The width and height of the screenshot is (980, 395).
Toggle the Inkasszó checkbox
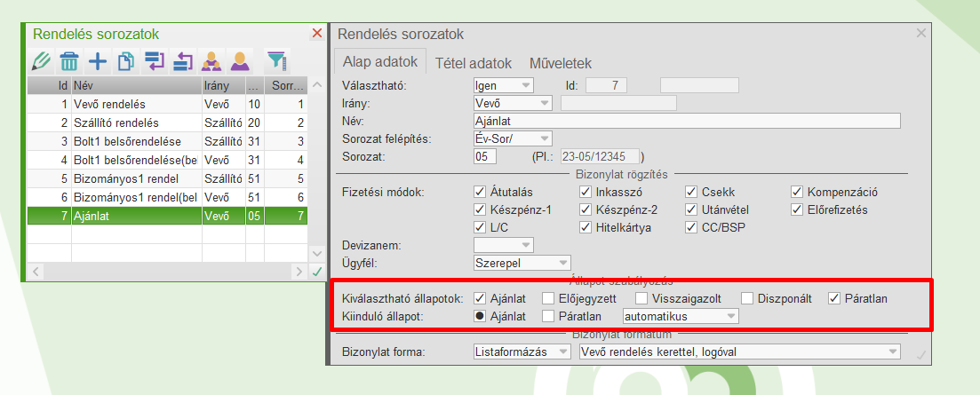[x=586, y=192]
